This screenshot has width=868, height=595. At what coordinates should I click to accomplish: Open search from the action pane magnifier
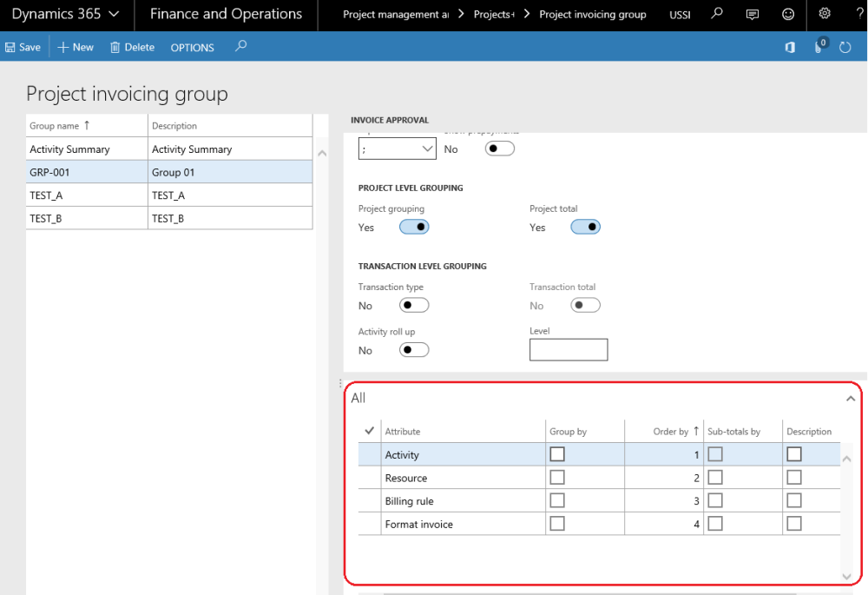point(240,47)
